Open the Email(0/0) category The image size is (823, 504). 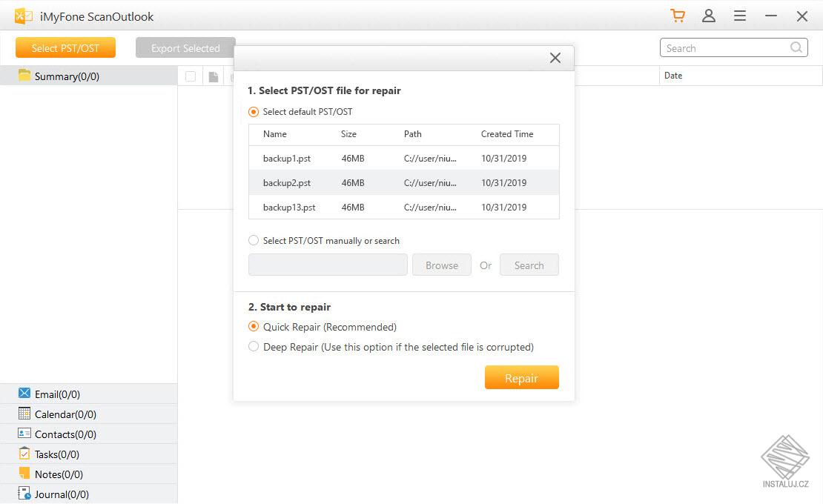[89, 394]
